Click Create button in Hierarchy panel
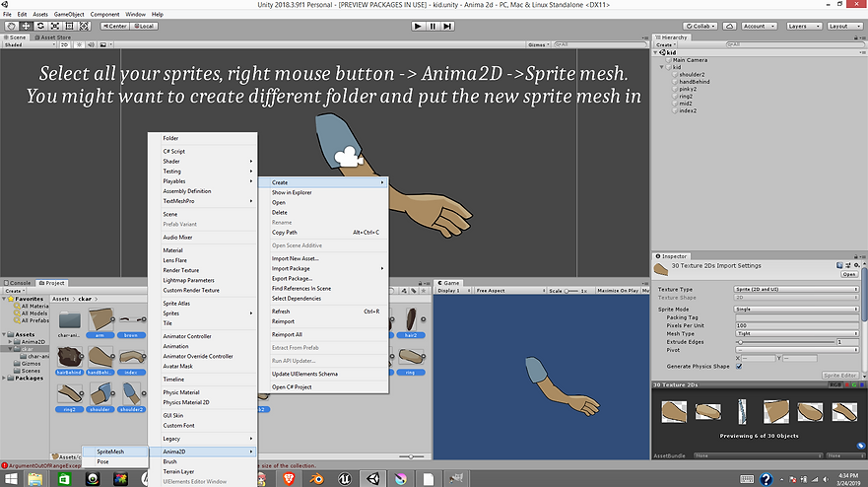868x487 pixels. click(665, 45)
